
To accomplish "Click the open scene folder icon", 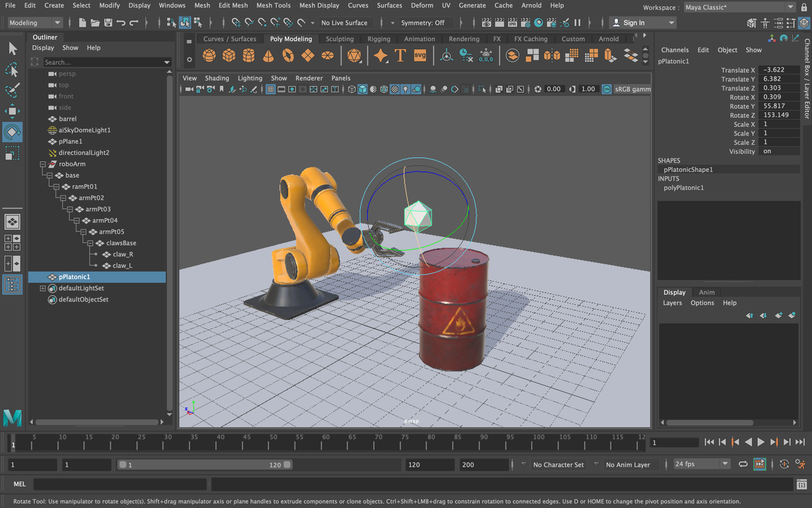I will [x=95, y=22].
